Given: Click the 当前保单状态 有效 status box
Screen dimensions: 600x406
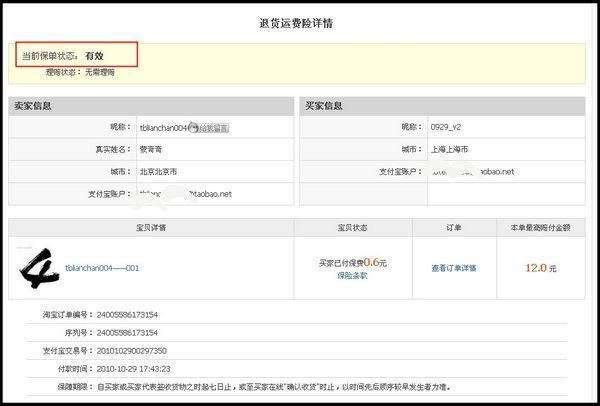Looking at the screenshot, I should coord(75,55).
